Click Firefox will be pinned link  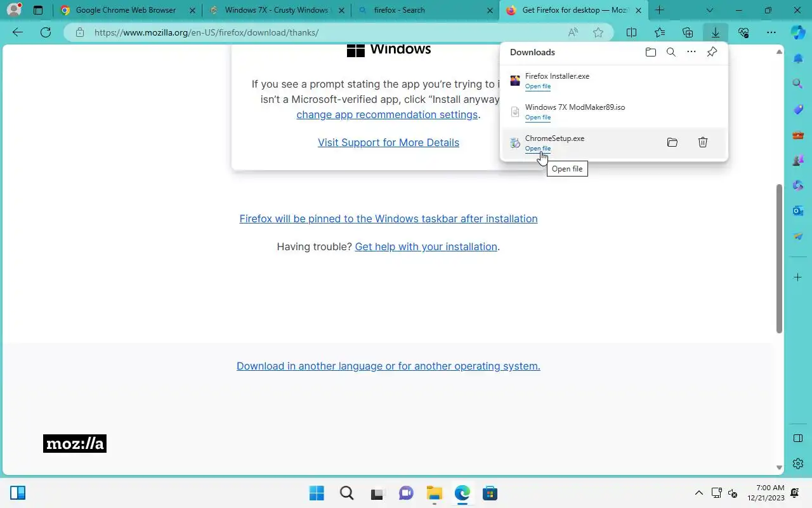(x=388, y=218)
